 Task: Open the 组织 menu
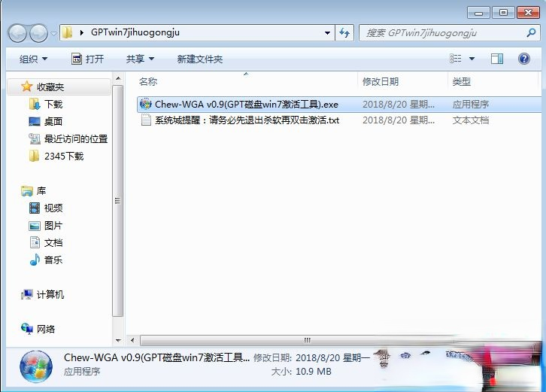click(x=33, y=59)
